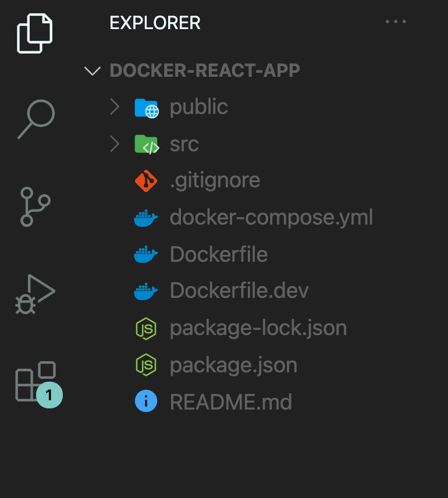The height and width of the screenshot is (498, 448).
Task: Click Docker whale icon beside docker-compose.yml
Action: [x=146, y=218]
